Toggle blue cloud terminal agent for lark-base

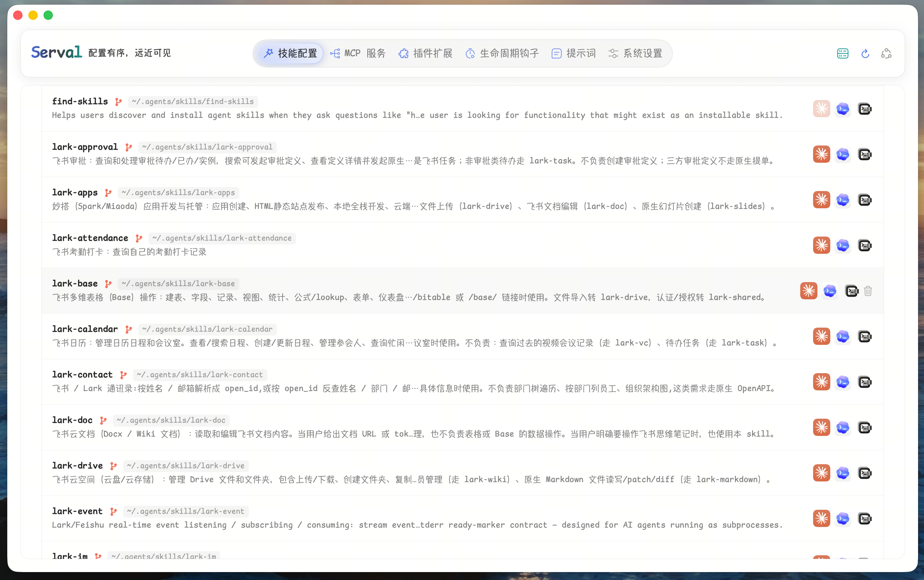[830, 291]
